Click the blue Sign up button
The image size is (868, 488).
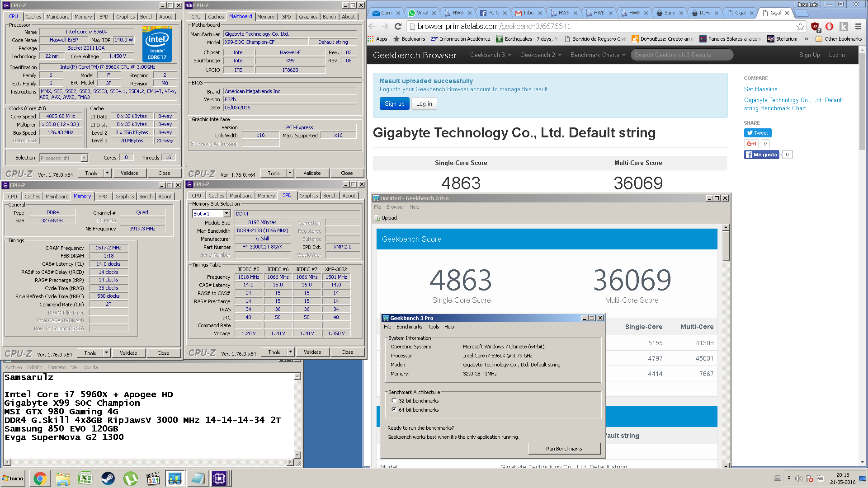pyautogui.click(x=394, y=104)
